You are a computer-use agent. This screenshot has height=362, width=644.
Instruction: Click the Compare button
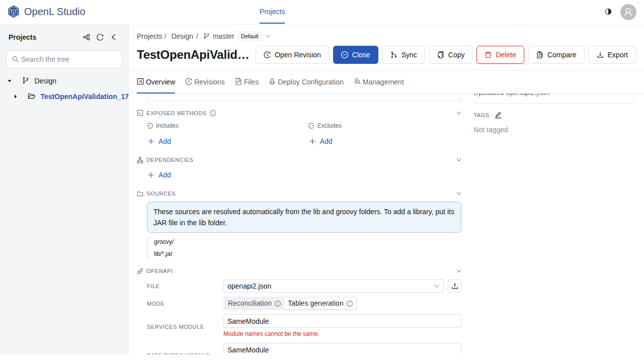pos(556,55)
